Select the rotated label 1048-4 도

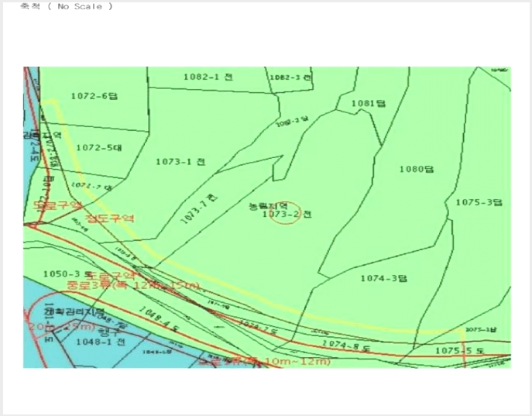point(158,319)
